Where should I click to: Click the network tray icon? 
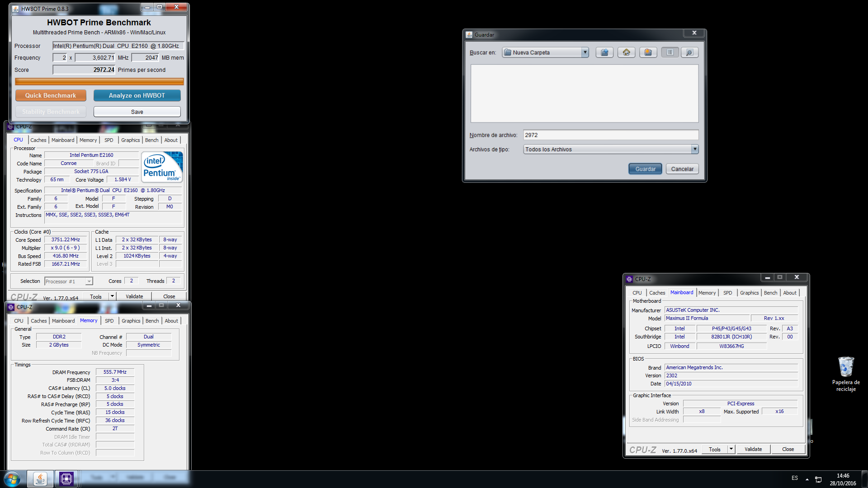[818, 479]
